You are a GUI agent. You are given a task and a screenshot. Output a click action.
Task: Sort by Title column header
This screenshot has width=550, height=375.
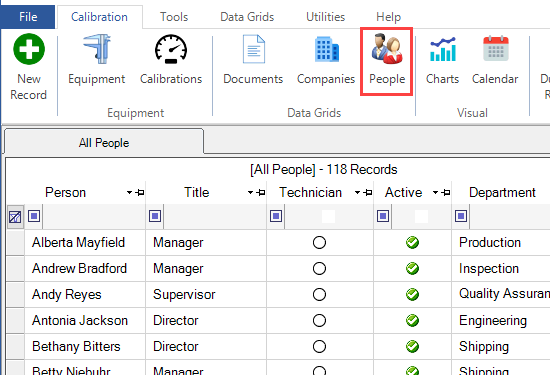[x=196, y=192]
